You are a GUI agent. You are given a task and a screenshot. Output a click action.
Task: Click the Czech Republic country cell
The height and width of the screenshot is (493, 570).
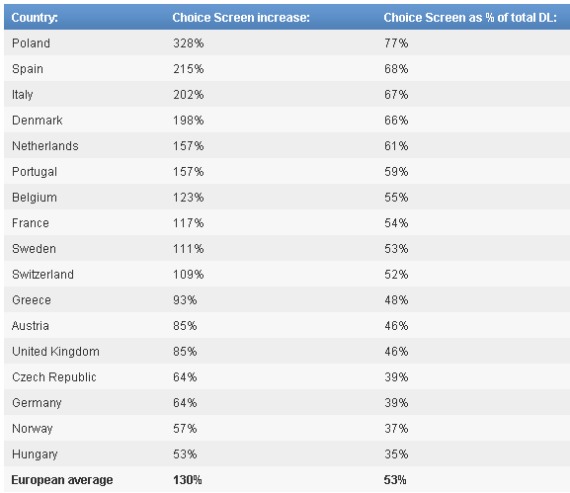click(x=54, y=377)
